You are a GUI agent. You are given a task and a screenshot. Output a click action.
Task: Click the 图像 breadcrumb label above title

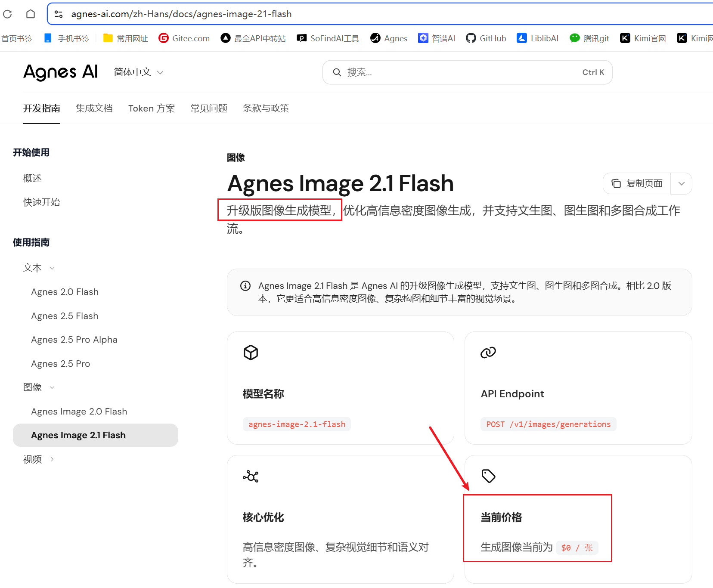pos(236,158)
